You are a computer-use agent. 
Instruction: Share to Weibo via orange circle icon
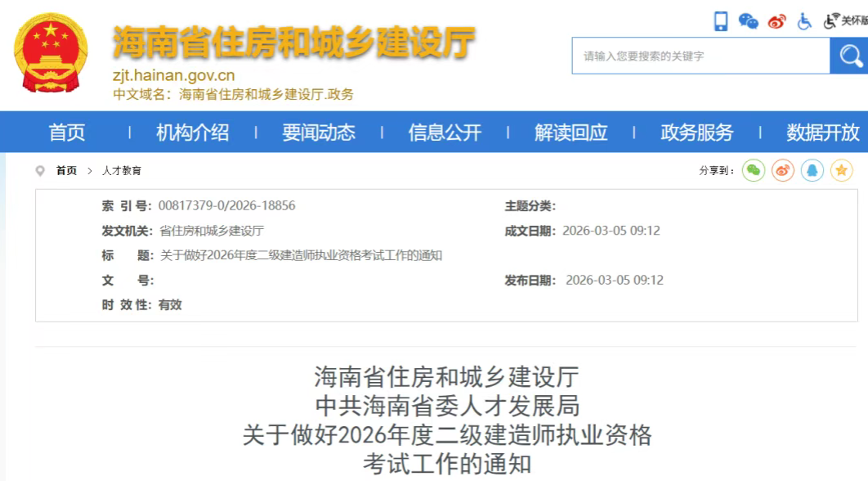(783, 170)
